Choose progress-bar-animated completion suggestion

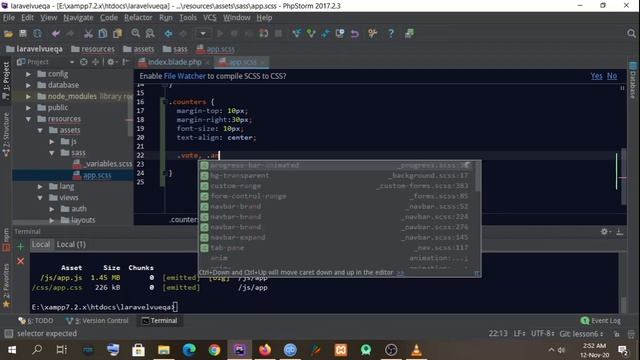(x=337, y=165)
